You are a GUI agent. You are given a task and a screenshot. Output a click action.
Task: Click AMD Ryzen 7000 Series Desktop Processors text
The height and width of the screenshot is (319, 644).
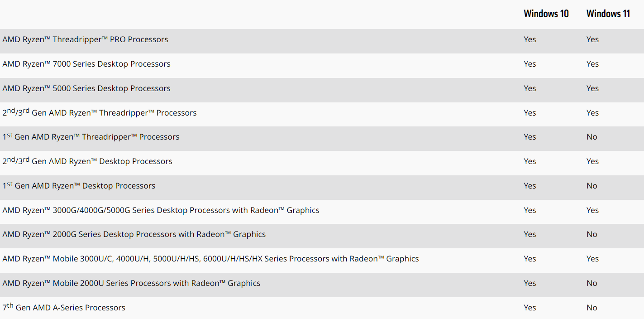86,64
